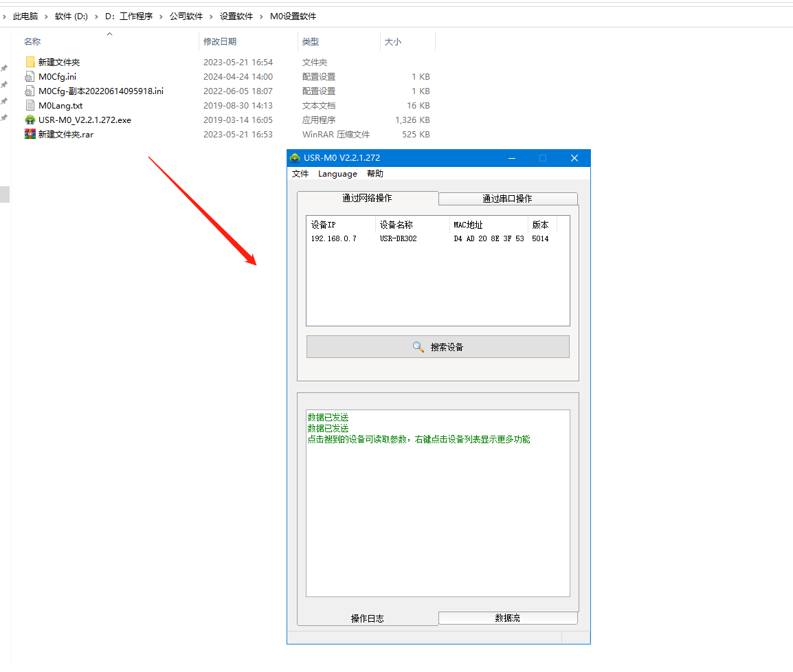This screenshot has height=672, width=793.
Task: Sort files by 名称 column
Action: pos(32,41)
